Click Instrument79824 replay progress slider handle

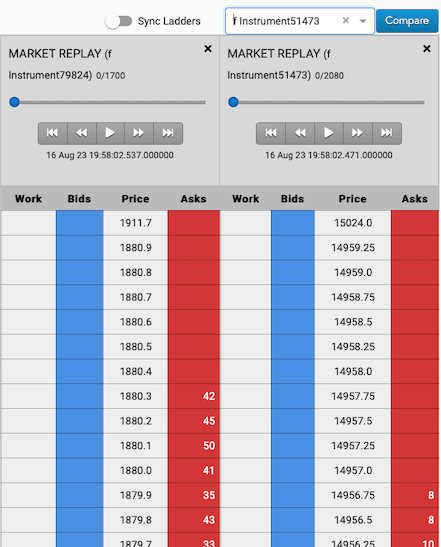tap(14, 102)
